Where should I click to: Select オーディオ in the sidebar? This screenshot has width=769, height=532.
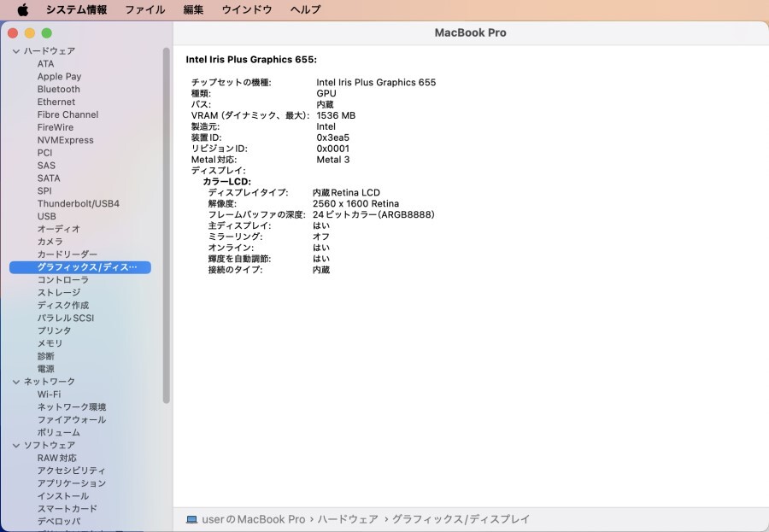[58, 229]
